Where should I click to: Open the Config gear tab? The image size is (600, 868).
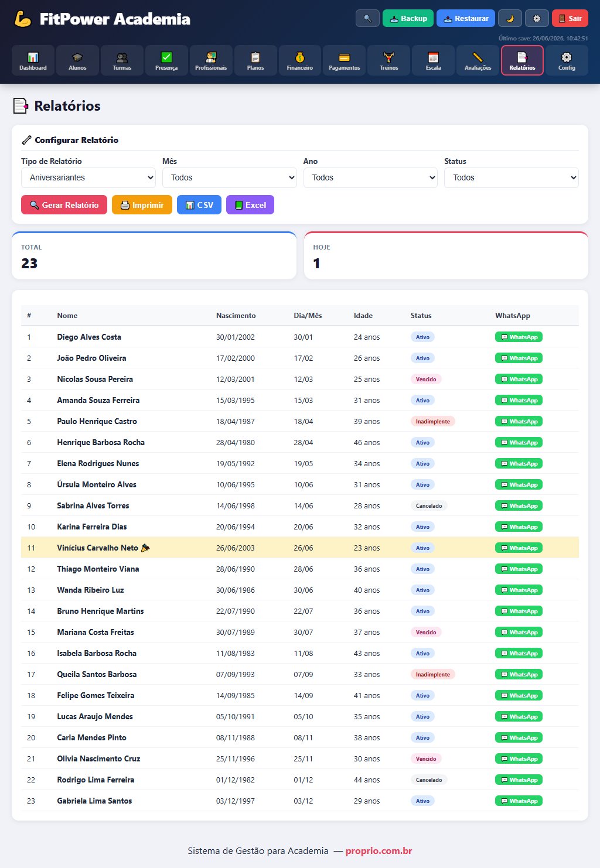click(x=567, y=60)
